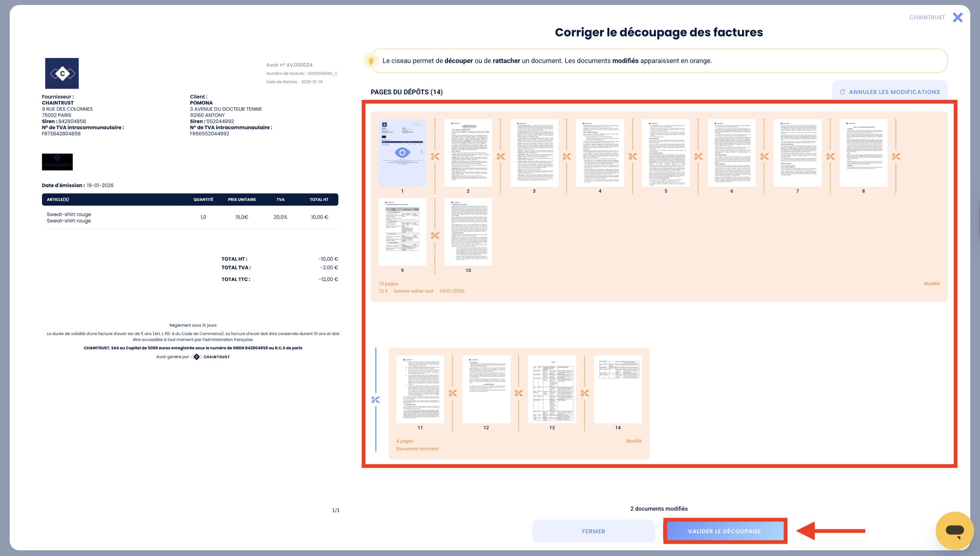
Task: Select page 4 thumbnail
Action: [x=600, y=153]
